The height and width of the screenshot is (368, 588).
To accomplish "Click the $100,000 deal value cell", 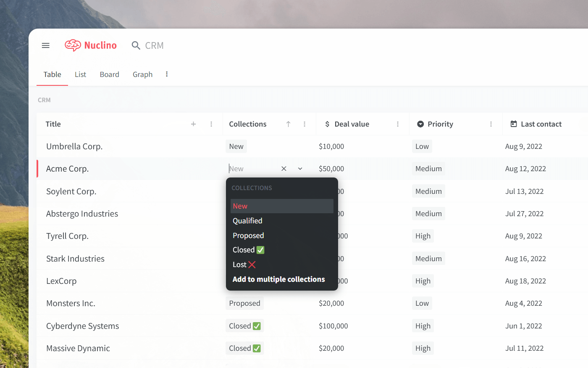I will pyautogui.click(x=333, y=326).
